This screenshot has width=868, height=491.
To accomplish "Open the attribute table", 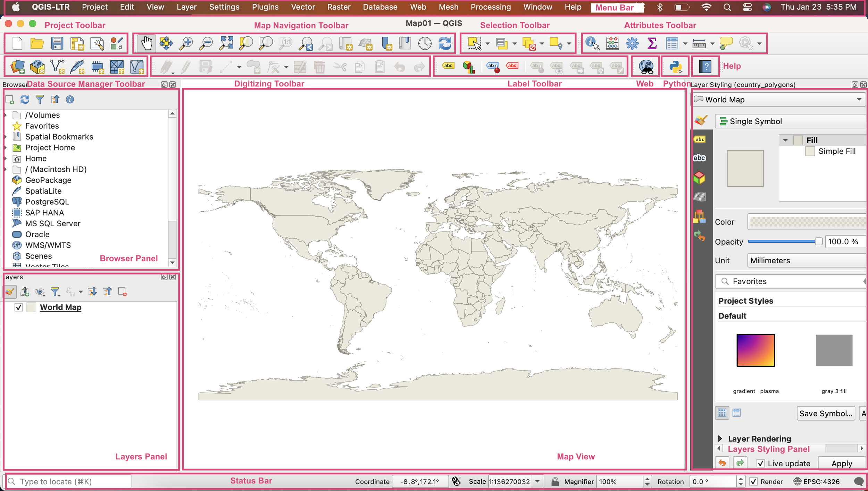I will (x=672, y=43).
